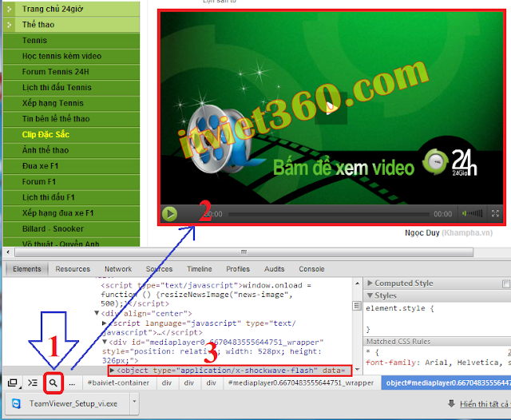Open 'Tin bên lề thể thao' link
The height and width of the screenshot is (420, 511).
tap(71, 119)
